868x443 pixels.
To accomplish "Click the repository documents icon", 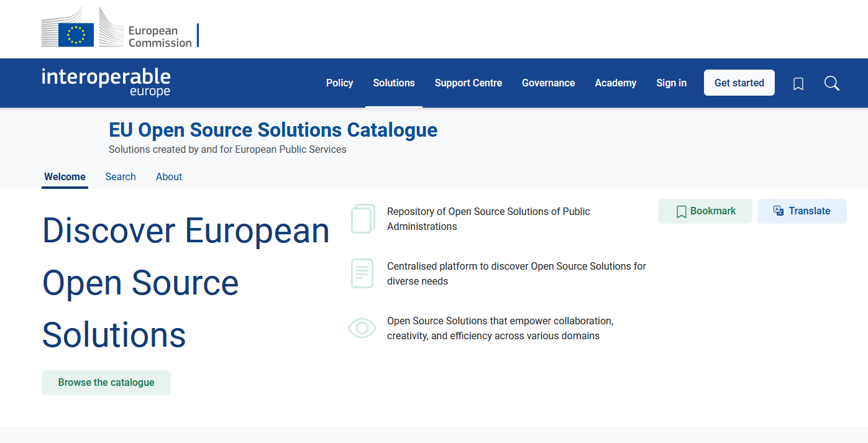I will click(x=363, y=219).
